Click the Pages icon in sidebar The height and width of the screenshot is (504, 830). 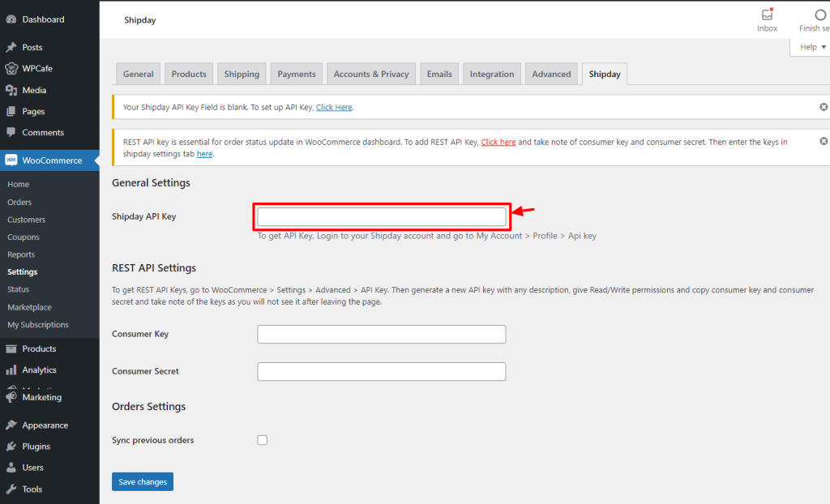coord(11,111)
